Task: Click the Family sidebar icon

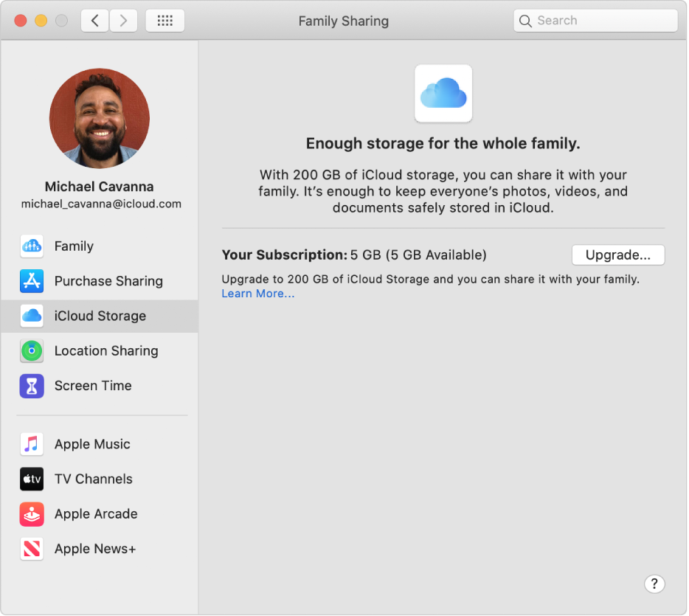Action: coord(32,246)
